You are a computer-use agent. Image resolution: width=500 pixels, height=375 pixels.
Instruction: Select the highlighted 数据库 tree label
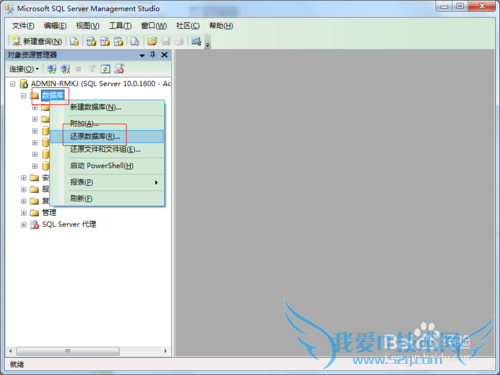coord(53,96)
